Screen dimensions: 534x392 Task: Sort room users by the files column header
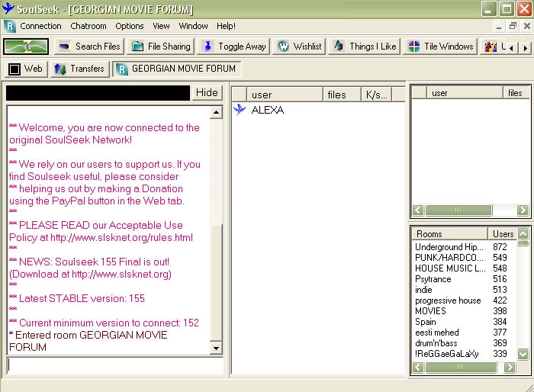click(x=342, y=95)
